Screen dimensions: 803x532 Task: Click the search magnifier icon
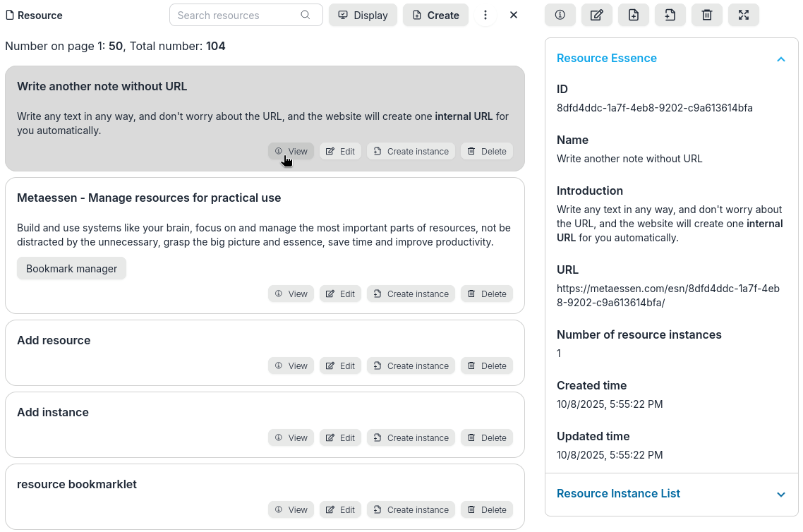click(306, 15)
